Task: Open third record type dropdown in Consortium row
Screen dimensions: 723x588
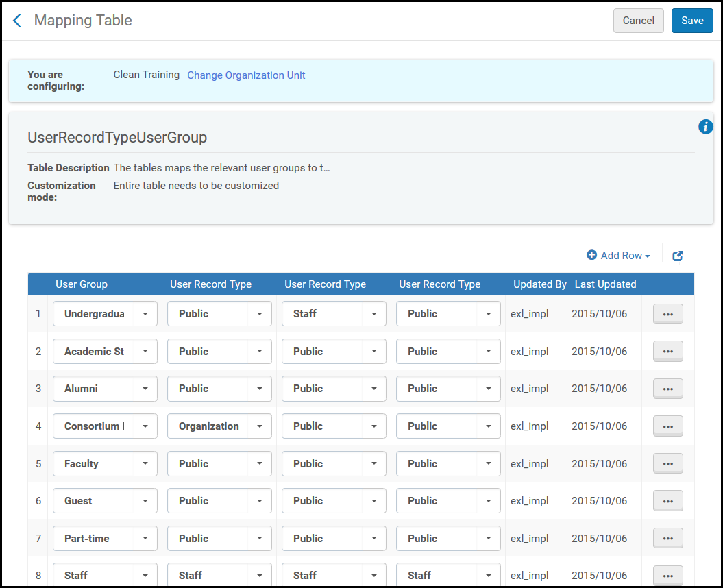Action: point(448,426)
